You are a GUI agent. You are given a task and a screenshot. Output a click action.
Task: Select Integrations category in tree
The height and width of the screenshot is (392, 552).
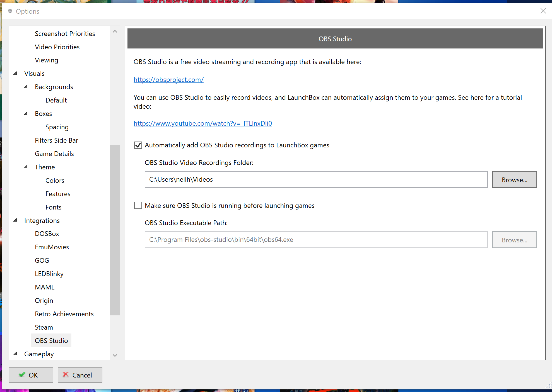[x=42, y=221]
